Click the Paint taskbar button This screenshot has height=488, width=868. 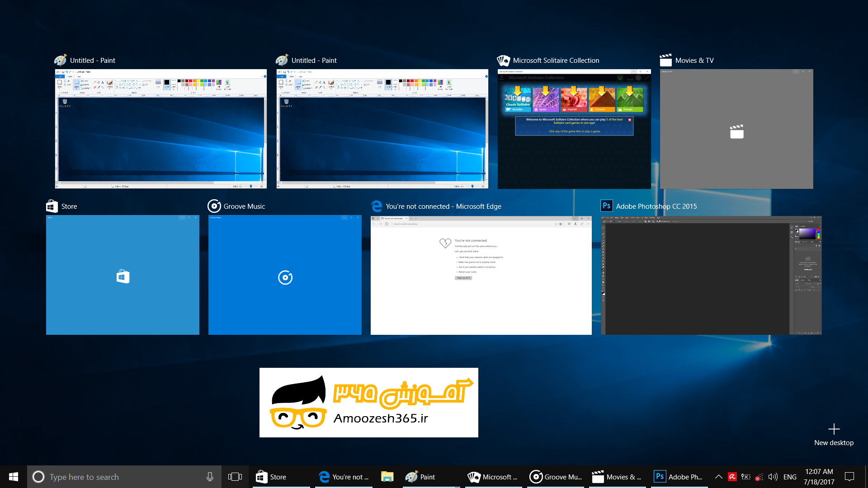(431, 477)
